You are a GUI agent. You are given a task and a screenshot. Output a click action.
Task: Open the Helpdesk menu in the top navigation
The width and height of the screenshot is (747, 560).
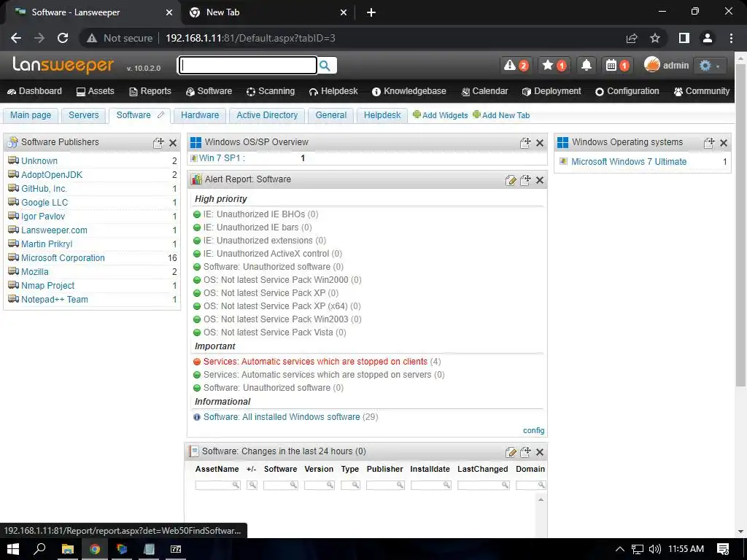pos(333,91)
